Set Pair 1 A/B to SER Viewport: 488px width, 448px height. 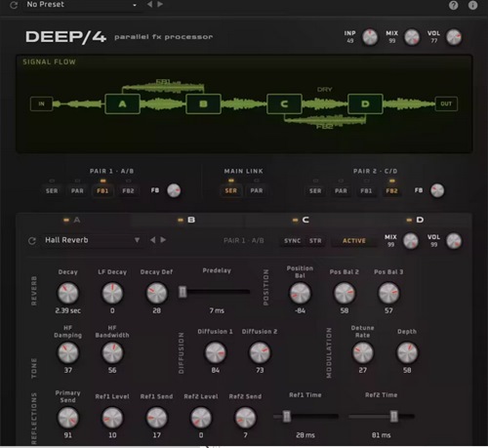(x=52, y=190)
